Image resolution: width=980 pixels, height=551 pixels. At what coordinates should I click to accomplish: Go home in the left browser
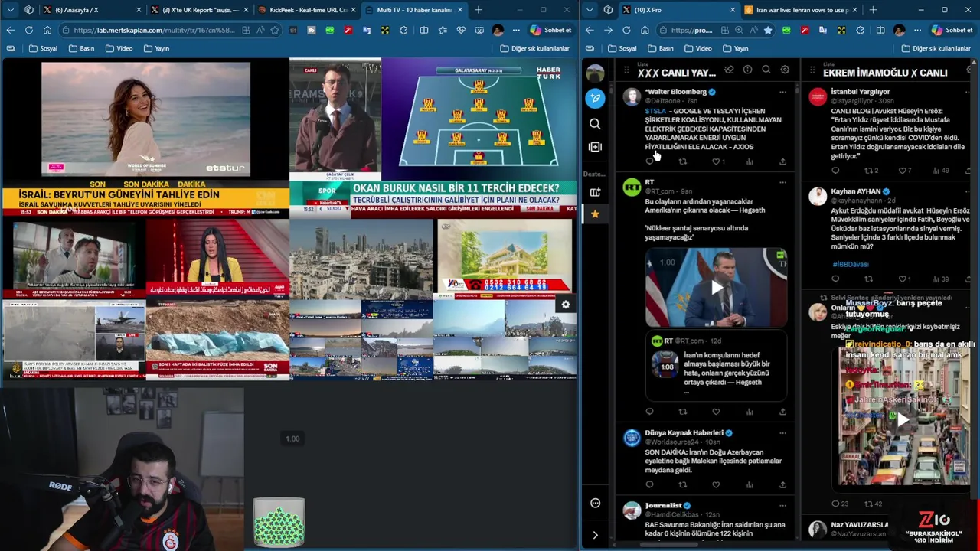tap(47, 30)
